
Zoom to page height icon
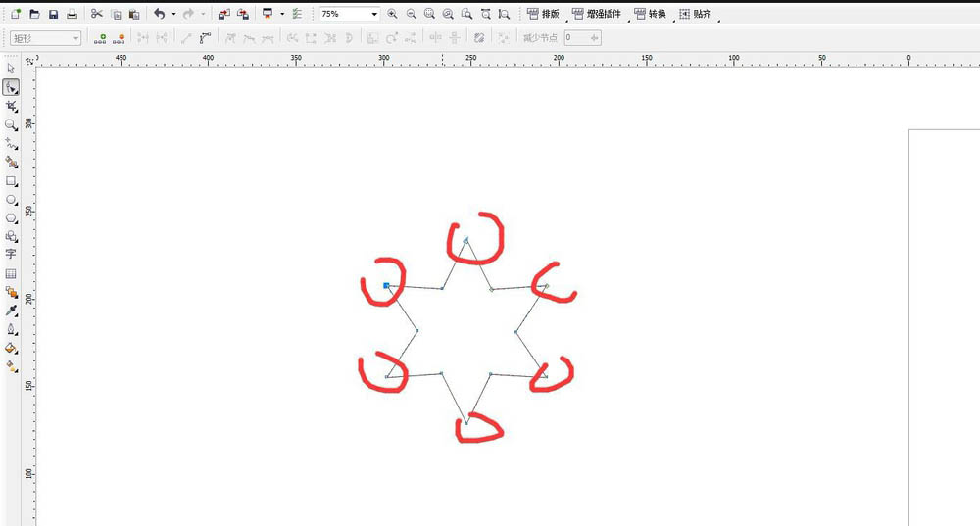[x=505, y=14]
